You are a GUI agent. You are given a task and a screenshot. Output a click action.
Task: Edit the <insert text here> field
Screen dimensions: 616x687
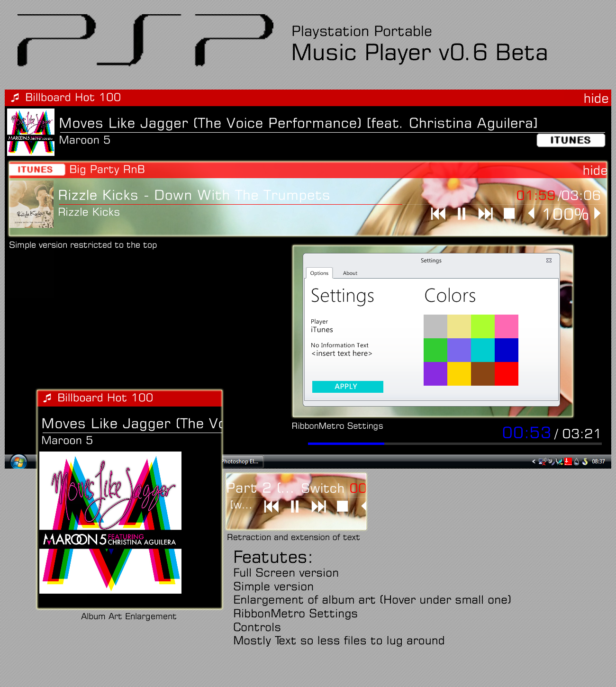(x=342, y=353)
